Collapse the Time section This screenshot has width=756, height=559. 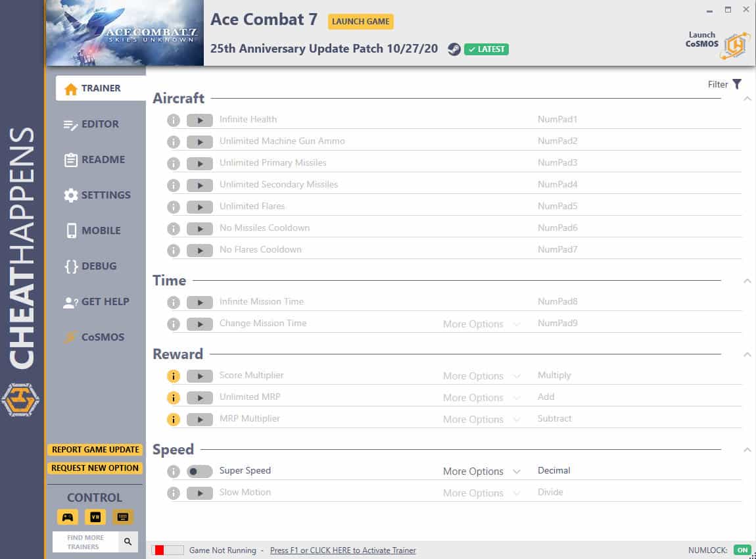coord(747,281)
